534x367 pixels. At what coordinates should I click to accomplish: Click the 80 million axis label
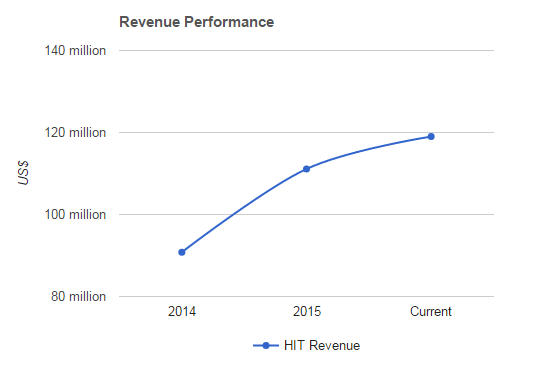click(79, 297)
